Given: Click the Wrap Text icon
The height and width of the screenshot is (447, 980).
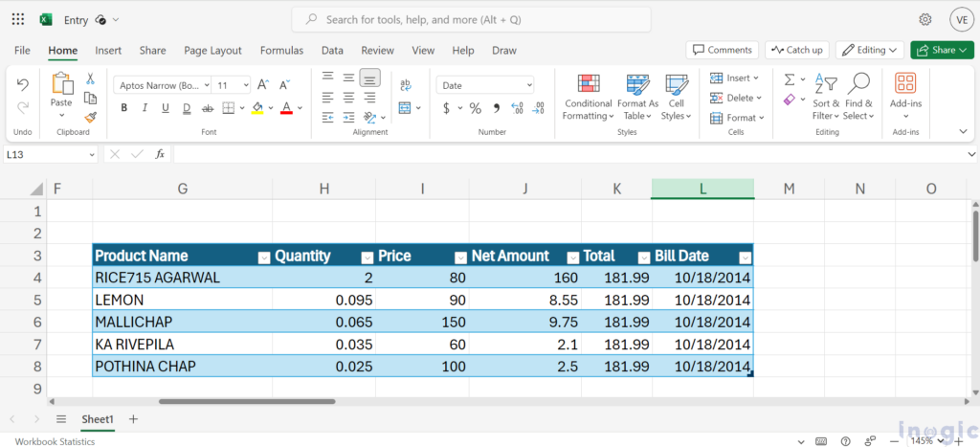Looking at the screenshot, I should (406, 85).
